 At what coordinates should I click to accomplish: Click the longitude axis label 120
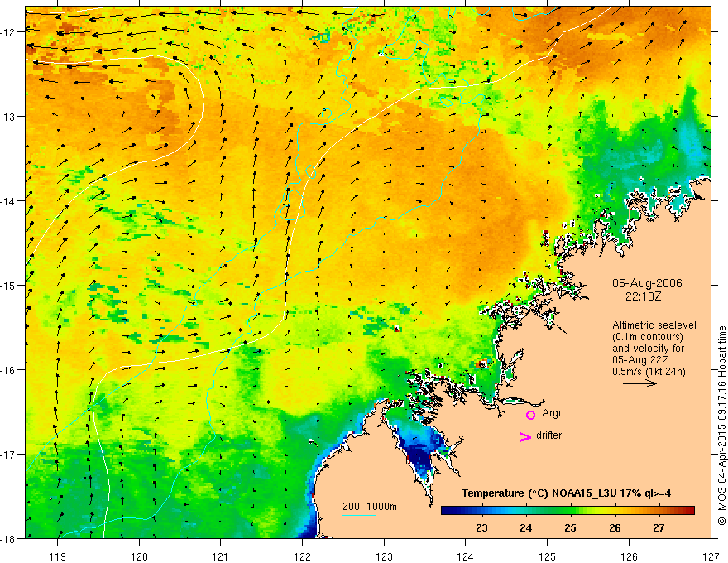point(139,556)
